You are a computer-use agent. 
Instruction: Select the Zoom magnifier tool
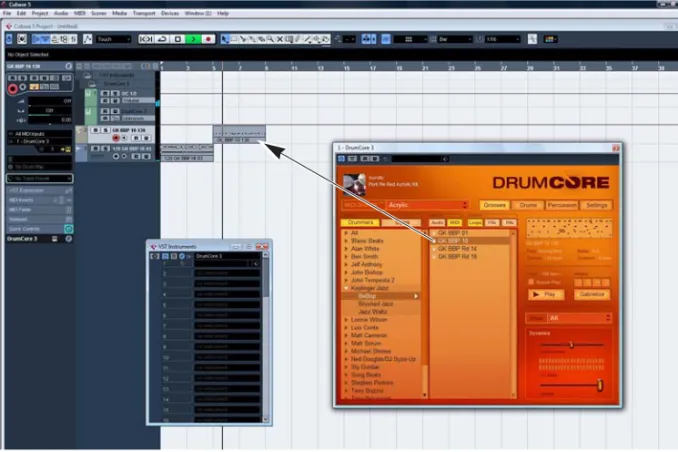271,39
